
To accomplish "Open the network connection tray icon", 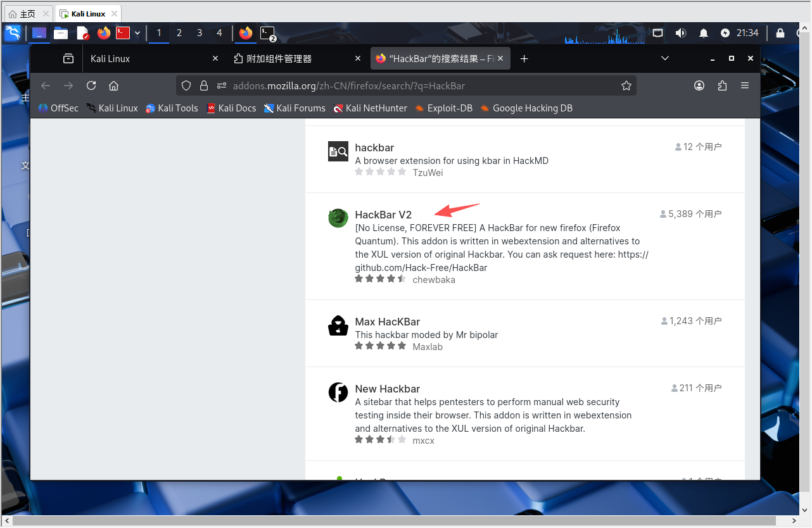I will [x=658, y=33].
